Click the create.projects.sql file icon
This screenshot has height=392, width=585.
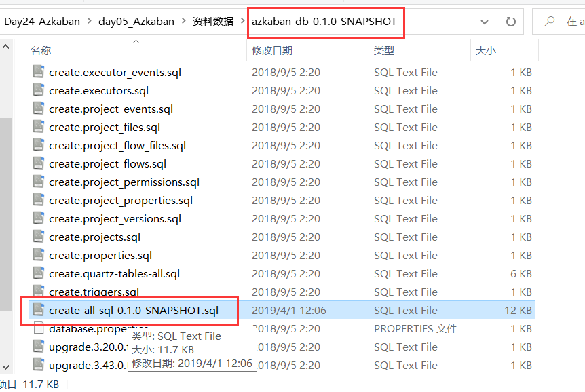coord(39,236)
